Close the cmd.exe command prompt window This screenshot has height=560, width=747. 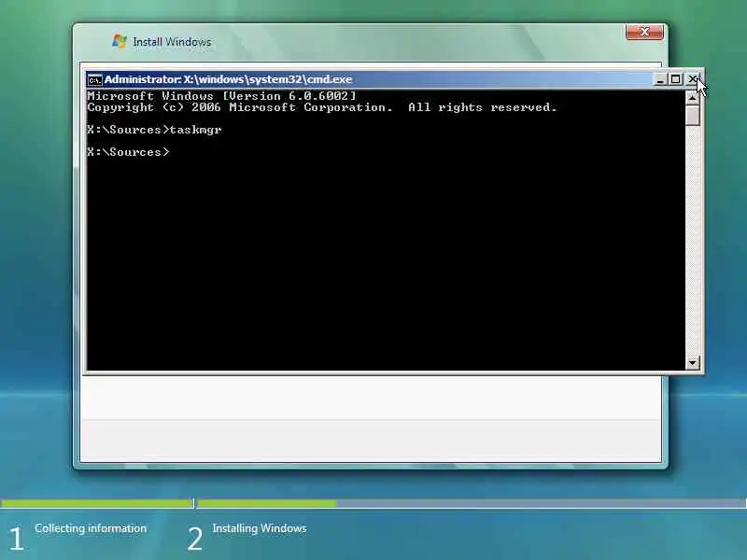point(693,79)
